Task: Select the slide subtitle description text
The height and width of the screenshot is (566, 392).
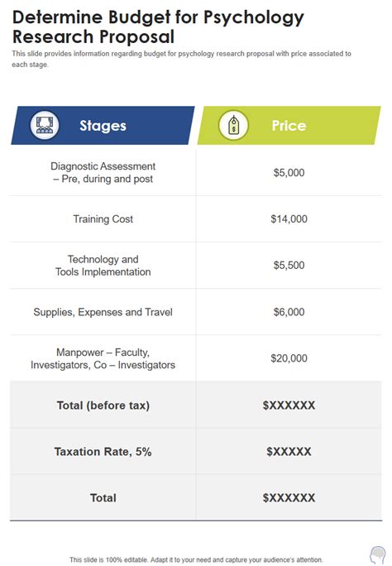Action: [181, 59]
